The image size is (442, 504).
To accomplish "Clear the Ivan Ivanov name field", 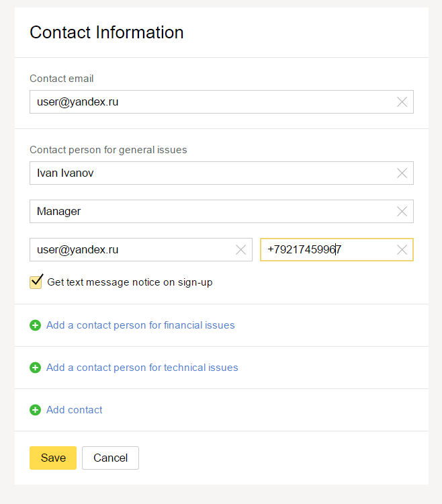I will (x=402, y=173).
